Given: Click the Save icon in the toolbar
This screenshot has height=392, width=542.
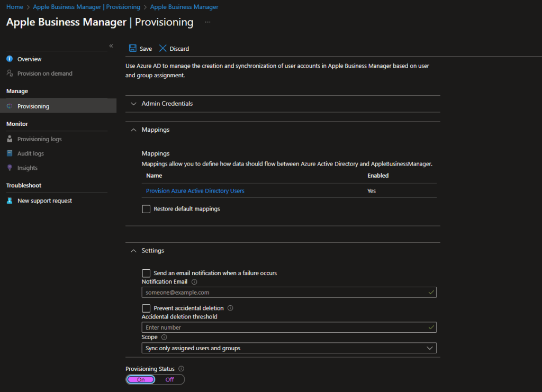Looking at the screenshot, I should pos(133,48).
